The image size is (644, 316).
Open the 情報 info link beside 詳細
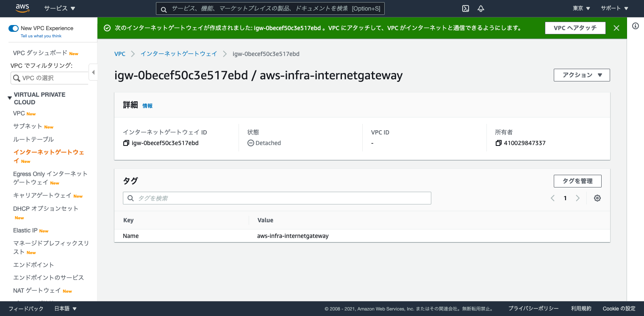[147, 106]
